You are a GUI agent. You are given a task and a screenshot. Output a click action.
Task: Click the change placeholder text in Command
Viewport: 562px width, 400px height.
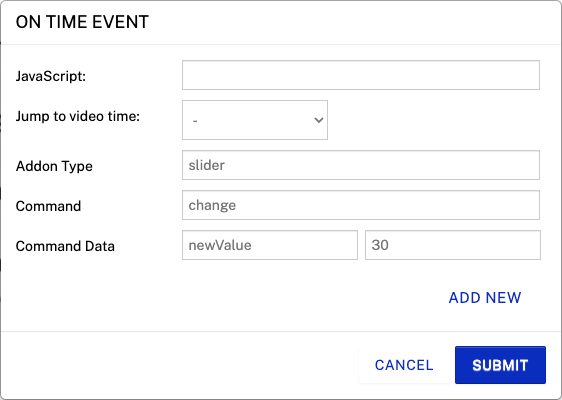click(x=212, y=205)
